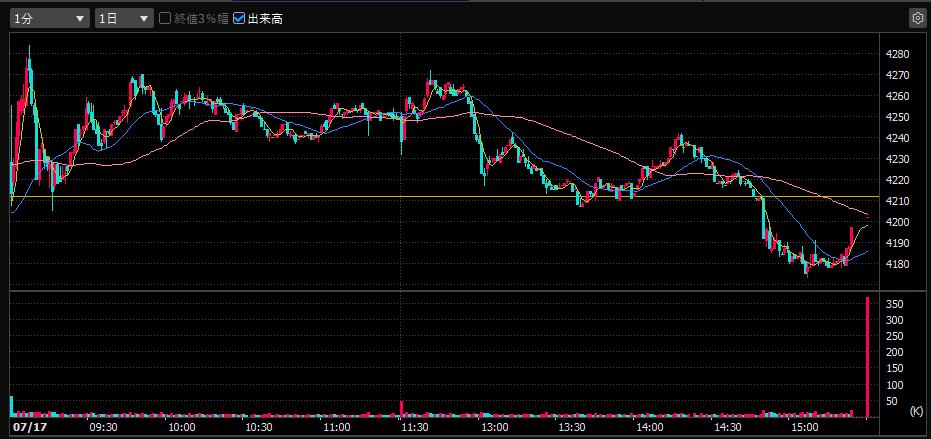Screen dimensions: 931x439
Task: Click the 4210 price axis label
Action: [897, 201]
